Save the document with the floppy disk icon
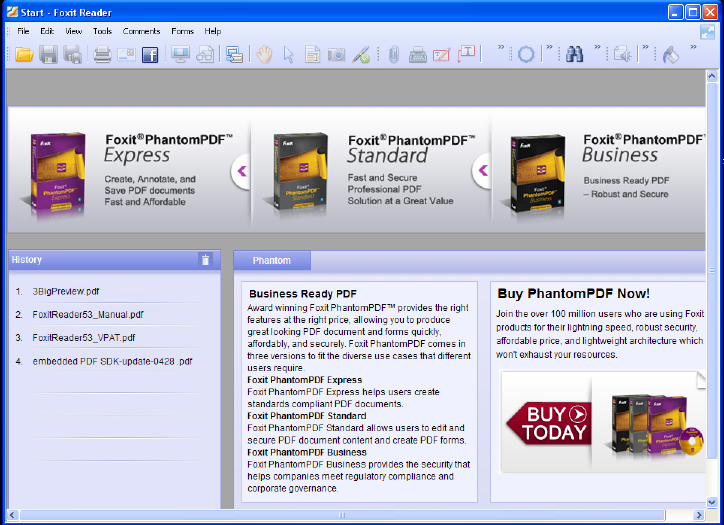The height and width of the screenshot is (525, 724). pos(48,54)
